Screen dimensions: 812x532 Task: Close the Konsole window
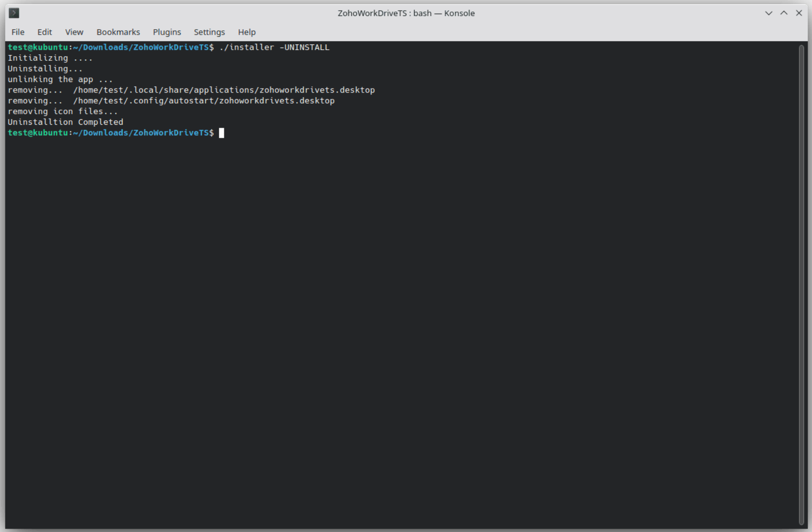coord(799,13)
